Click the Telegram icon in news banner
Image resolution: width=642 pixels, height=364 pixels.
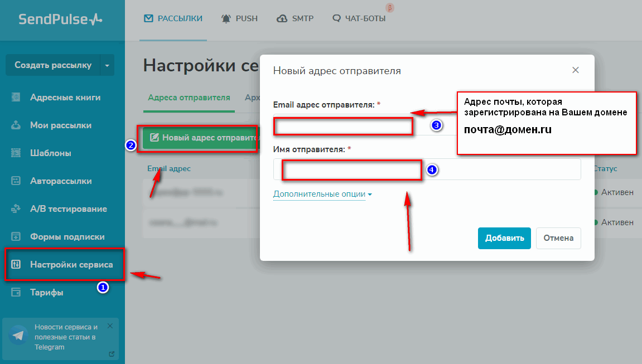tap(18, 336)
